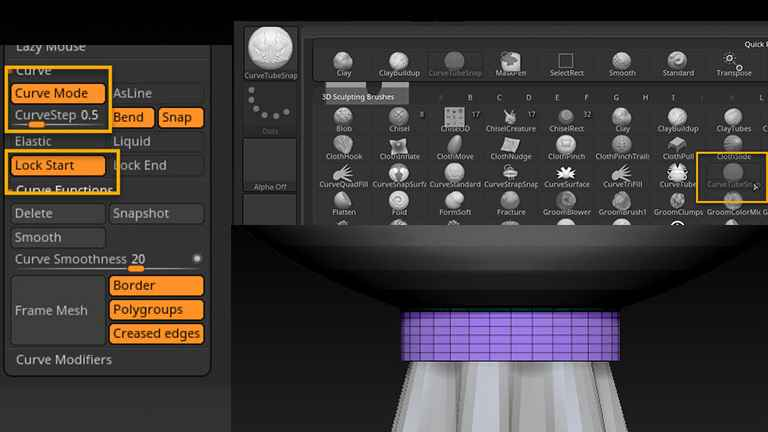Filter brushes by letter H
This screenshot has height=432, width=768.
[x=645, y=97]
